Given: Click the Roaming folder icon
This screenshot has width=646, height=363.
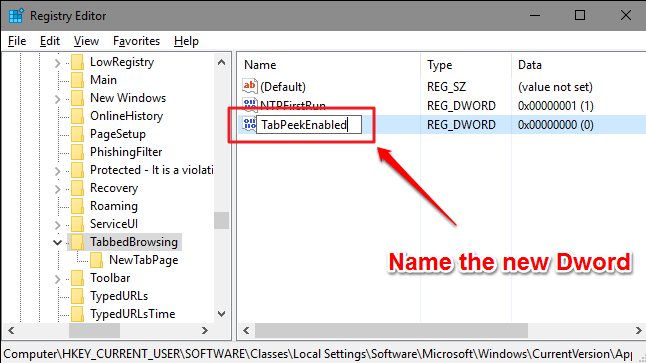Looking at the screenshot, I should 77,206.
